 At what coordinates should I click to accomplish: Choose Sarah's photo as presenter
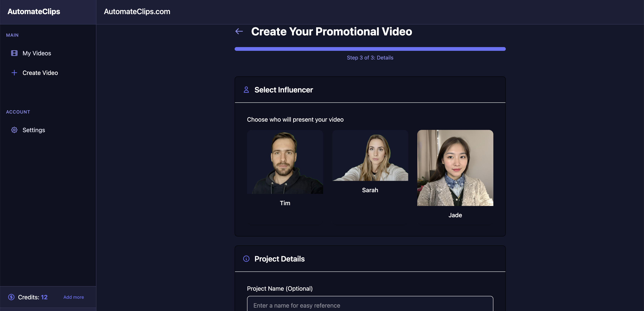(370, 155)
